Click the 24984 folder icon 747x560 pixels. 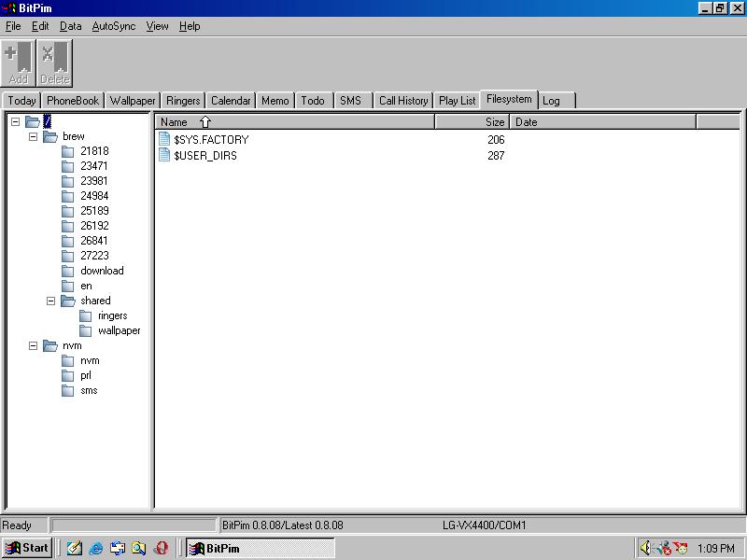(67, 196)
